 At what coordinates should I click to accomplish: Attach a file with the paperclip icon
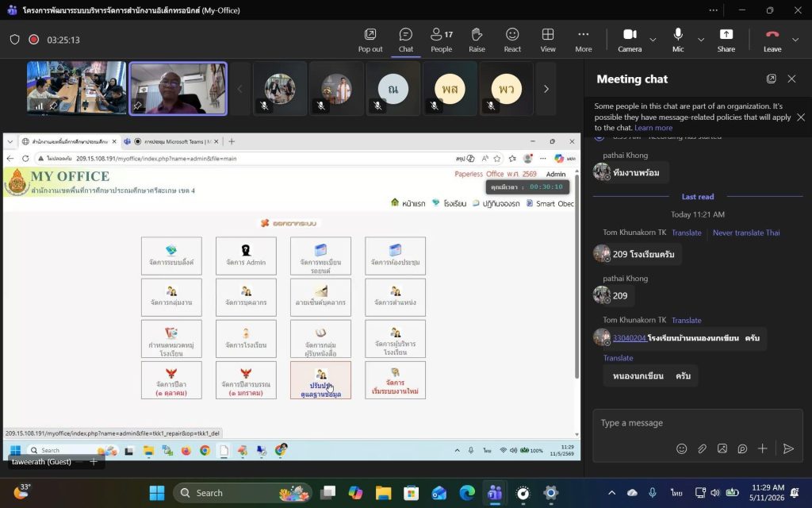[702, 449]
